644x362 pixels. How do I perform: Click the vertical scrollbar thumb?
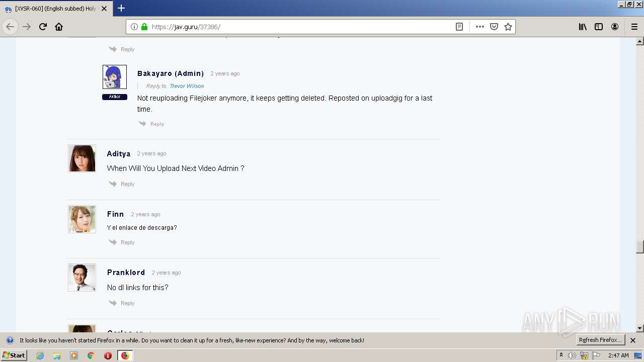point(640,247)
